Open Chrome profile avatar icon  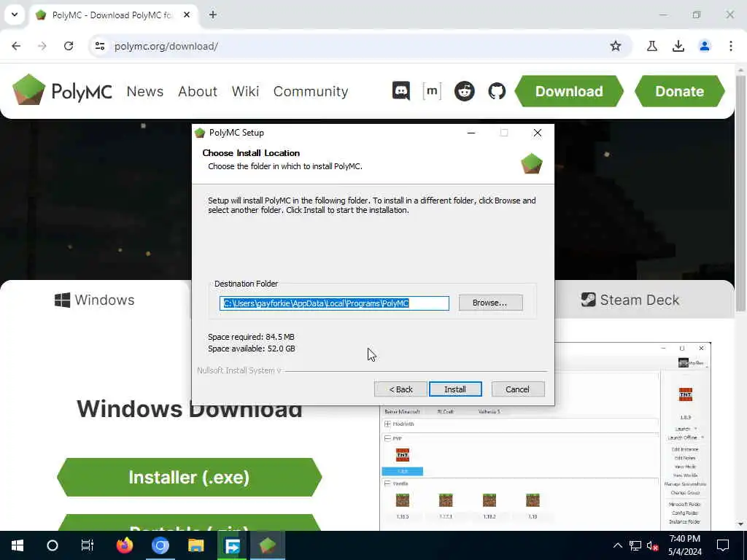(704, 46)
